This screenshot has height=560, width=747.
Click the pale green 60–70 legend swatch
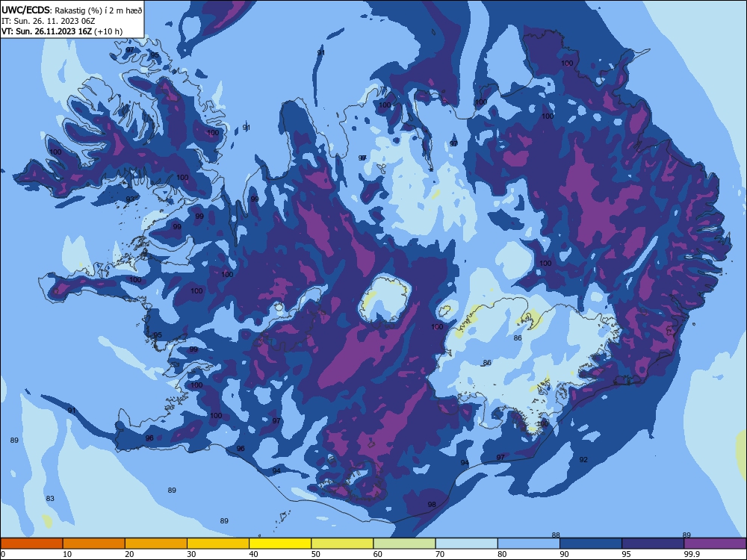pyautogui.click(x=404, y=544)
